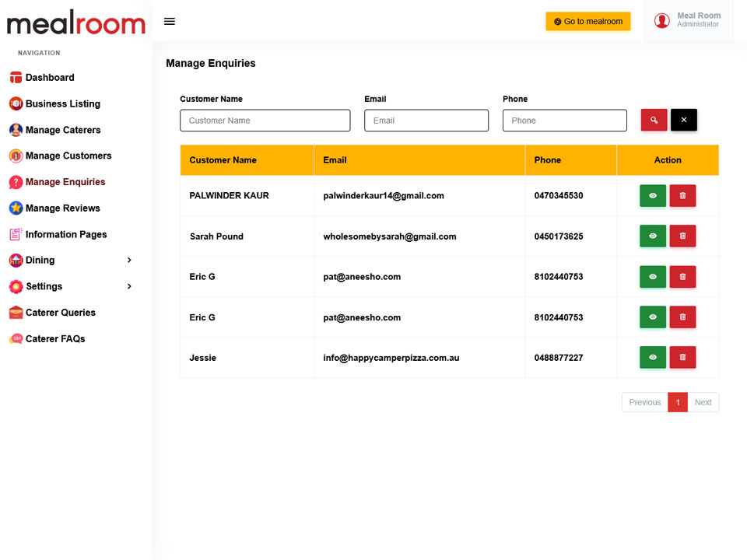
Task: Click the red search button
Action: (x=654, y=120)
